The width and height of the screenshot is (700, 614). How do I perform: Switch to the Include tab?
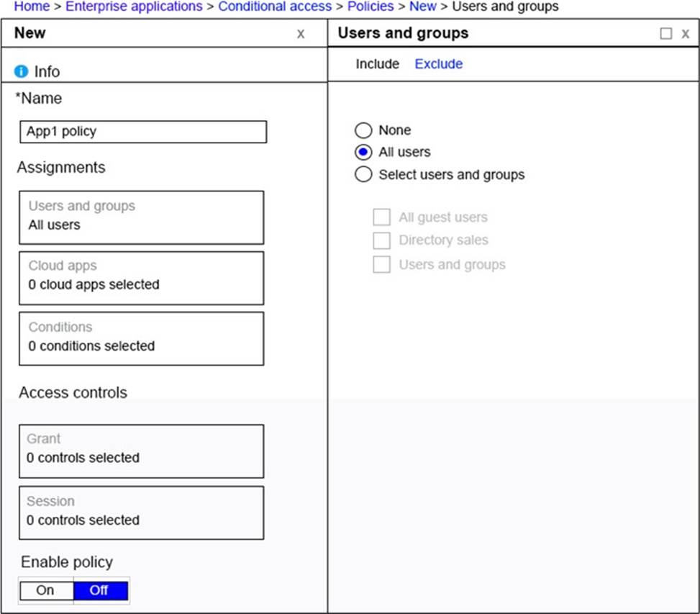pos(377,64)
